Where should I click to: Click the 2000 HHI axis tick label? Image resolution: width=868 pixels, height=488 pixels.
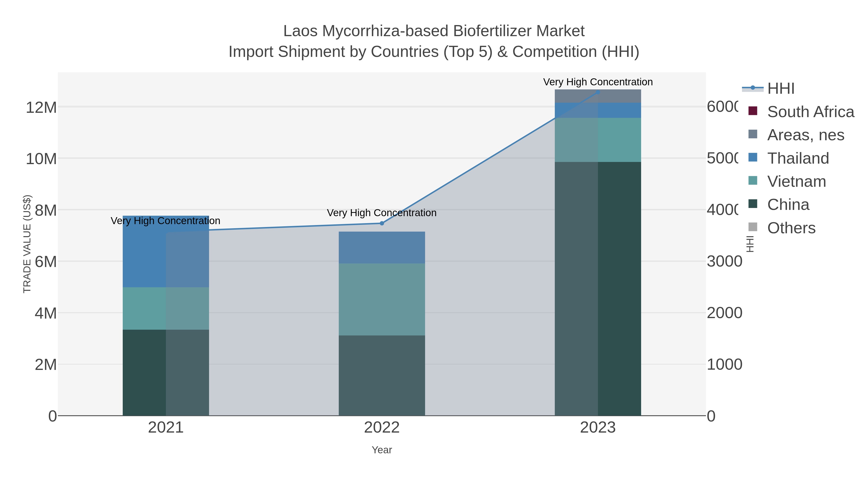(x=725, y=313)
